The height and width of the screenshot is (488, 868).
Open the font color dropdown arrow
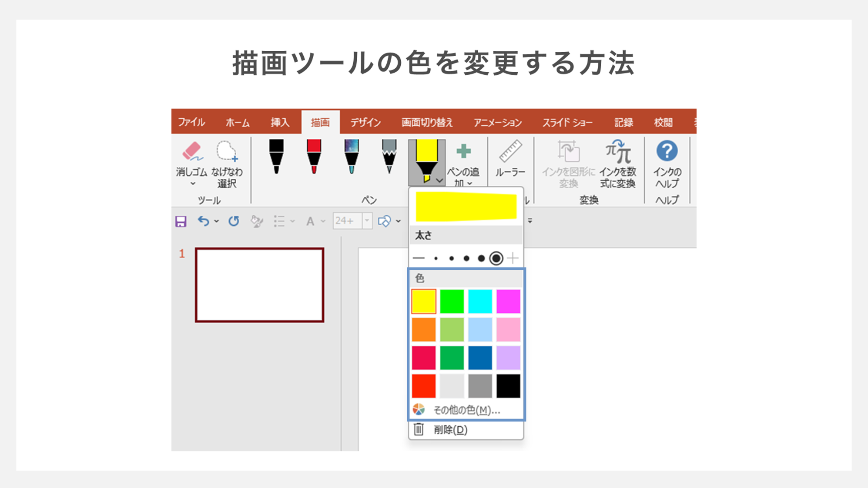[x=323, y=221]
